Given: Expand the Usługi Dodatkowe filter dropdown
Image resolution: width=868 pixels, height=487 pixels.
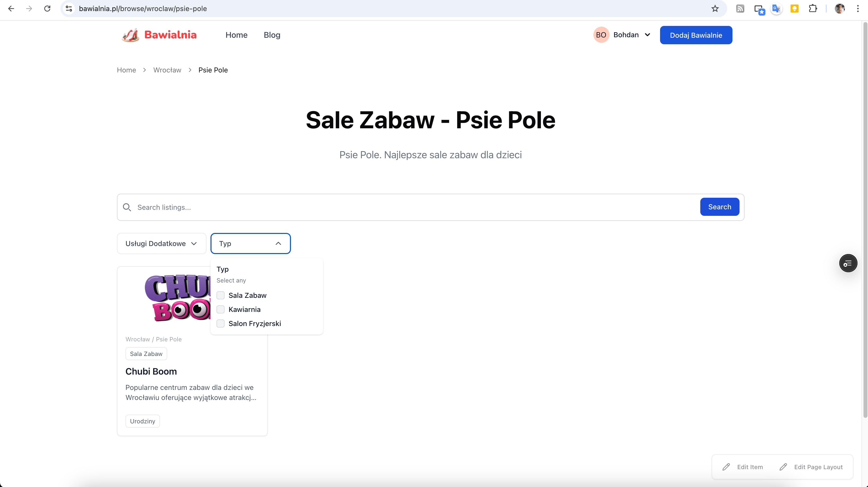Looking at the screenshot, I should pos(161,243).
